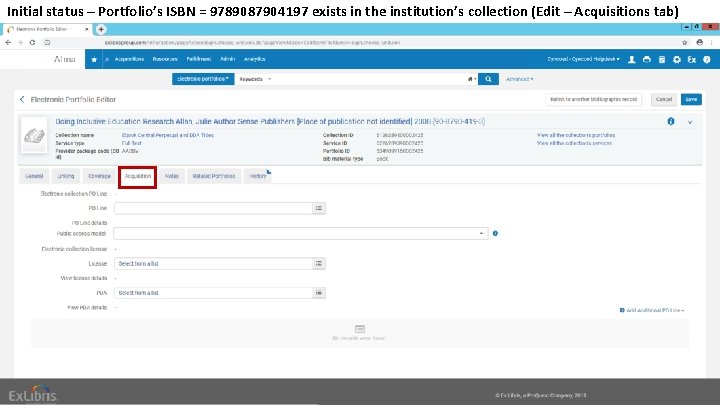Open the Fulfillment menu

pyautogui.click(x=199, y=59)
